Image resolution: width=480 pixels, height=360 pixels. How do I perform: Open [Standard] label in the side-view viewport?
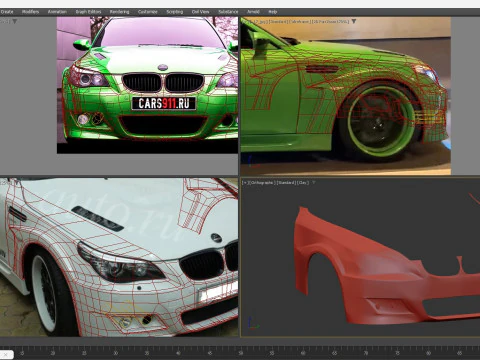278,21
